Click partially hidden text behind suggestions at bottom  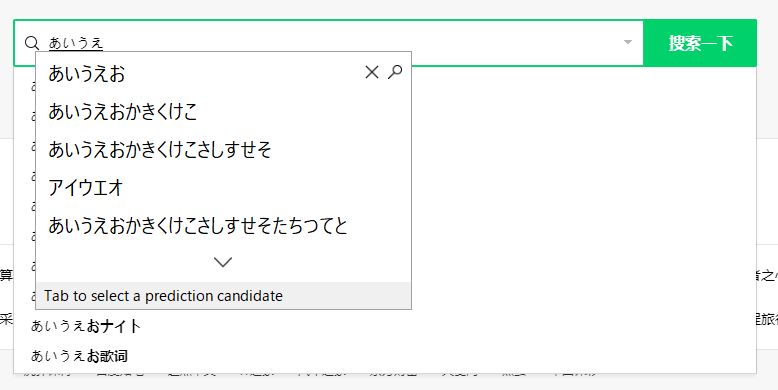tap(308, 373)
